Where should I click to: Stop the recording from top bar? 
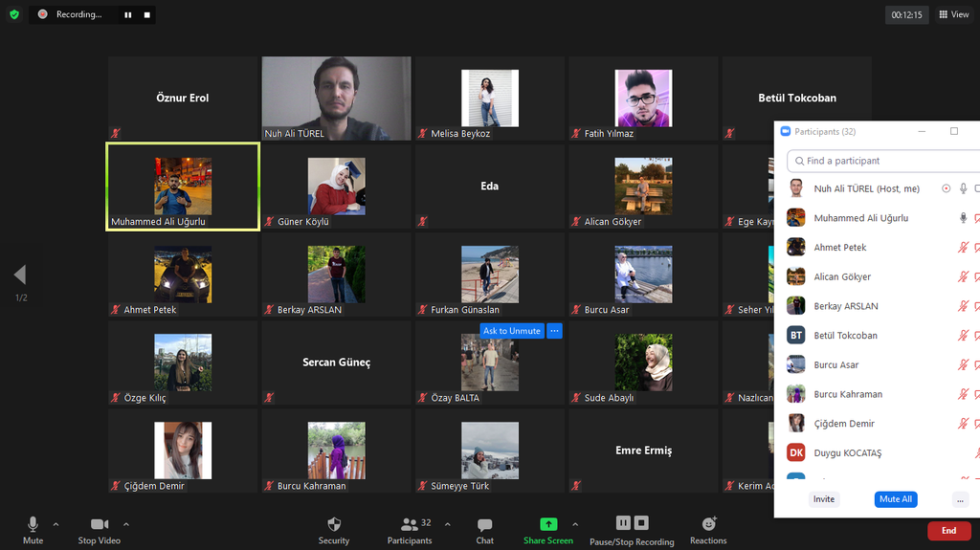pyautogui.click(x=146, y=14)
